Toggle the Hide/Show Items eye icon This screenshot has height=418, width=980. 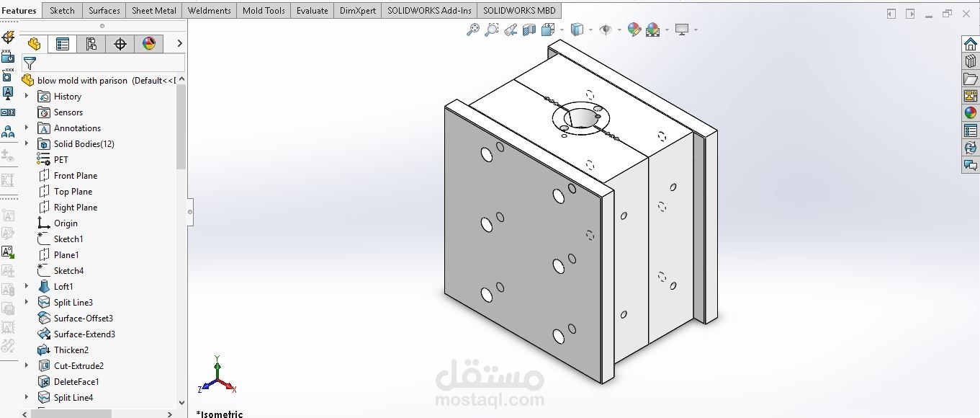pyautogui.click(x=606, y=30)
